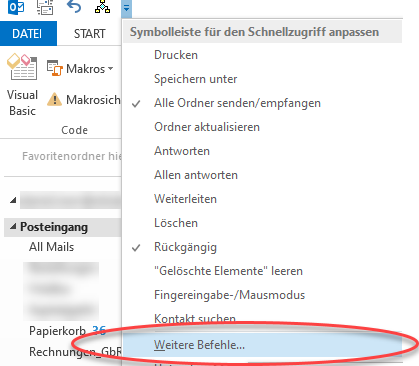Viewport: 419px width, 366px height.
Task: Open the Visual Basic editor
Action: click(22, 85)
